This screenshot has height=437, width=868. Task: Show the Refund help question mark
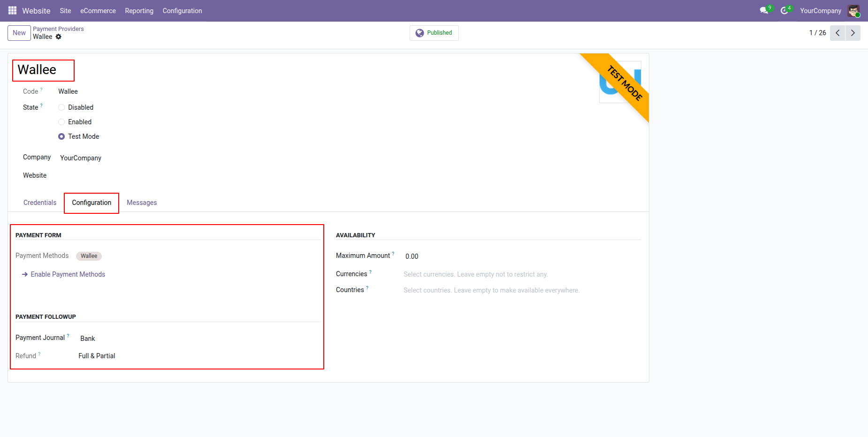39,354
